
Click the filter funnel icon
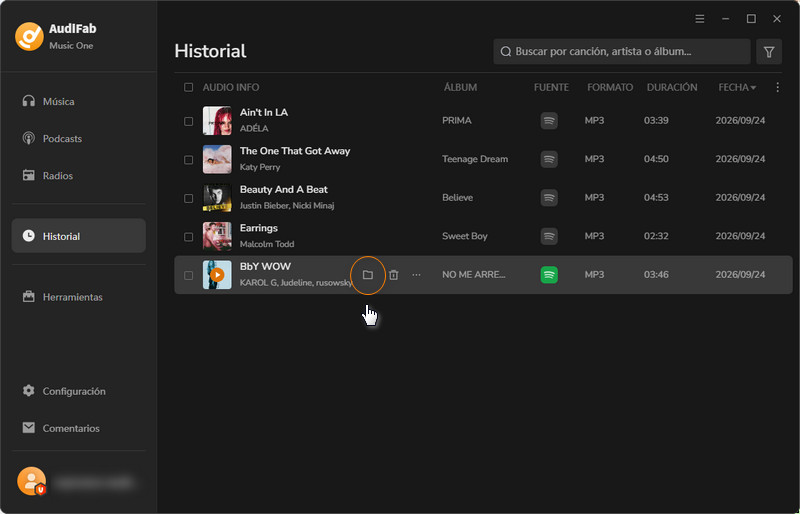(769, 52)
